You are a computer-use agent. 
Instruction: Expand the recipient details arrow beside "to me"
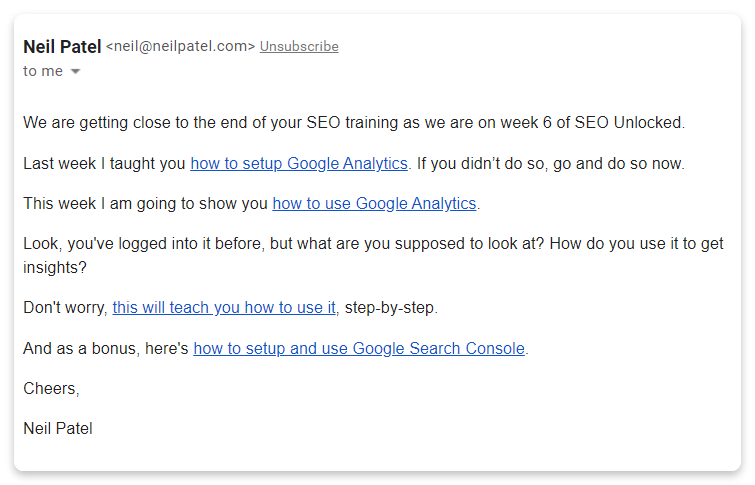tap(75, 71)
